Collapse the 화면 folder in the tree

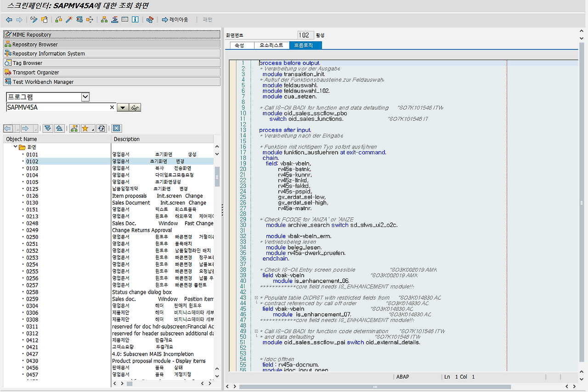(15, 147)
